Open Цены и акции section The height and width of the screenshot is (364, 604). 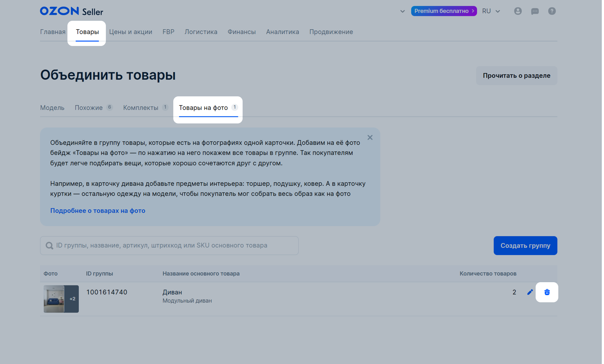131,32
